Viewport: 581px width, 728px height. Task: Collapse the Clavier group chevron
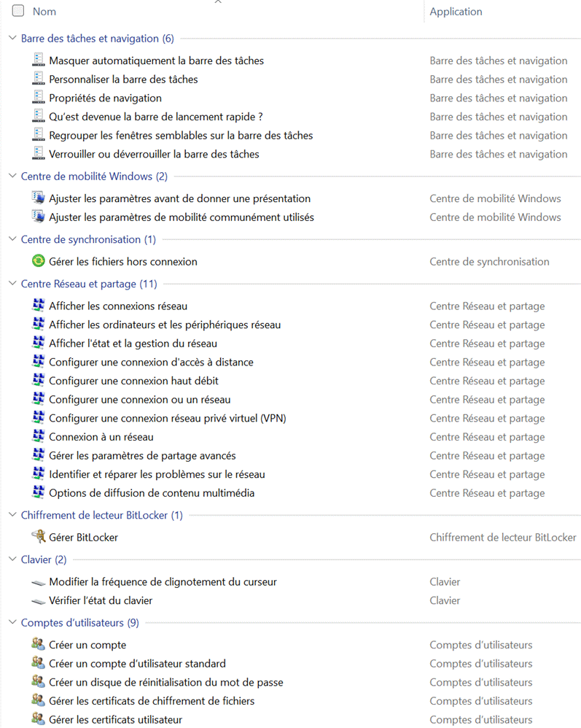pyautogui.click(x=13, y=559)
